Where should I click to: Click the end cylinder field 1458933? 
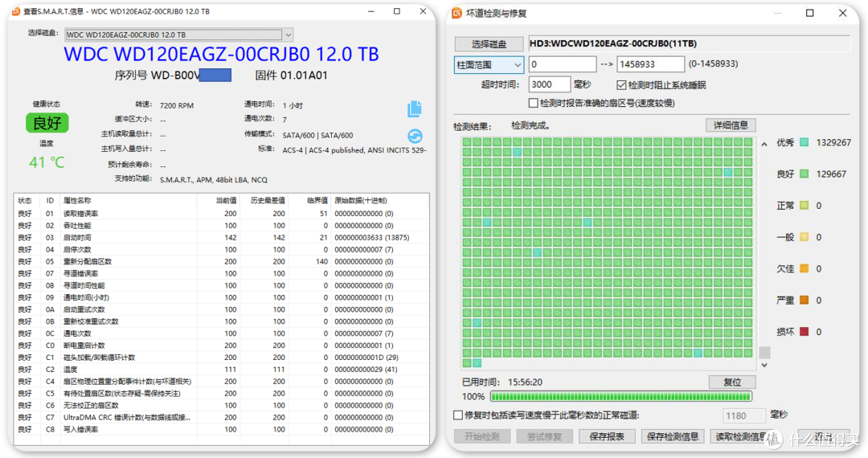point(650,64)
